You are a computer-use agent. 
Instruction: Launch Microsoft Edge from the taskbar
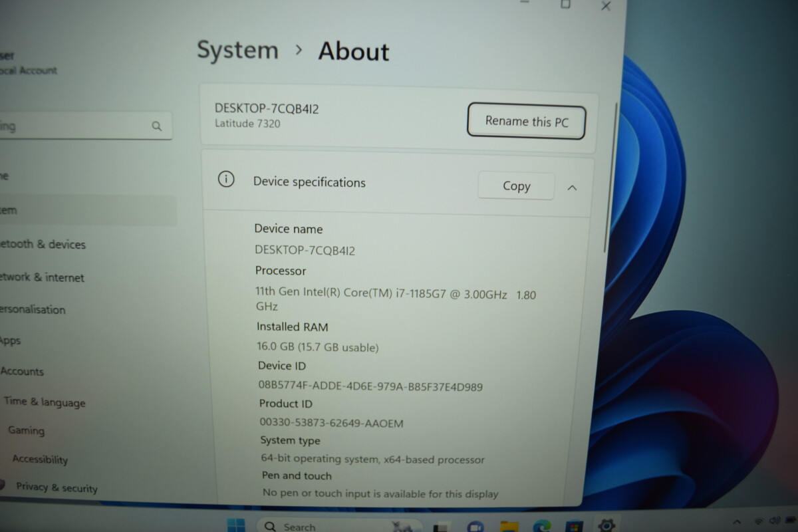(x=543, y=526)
